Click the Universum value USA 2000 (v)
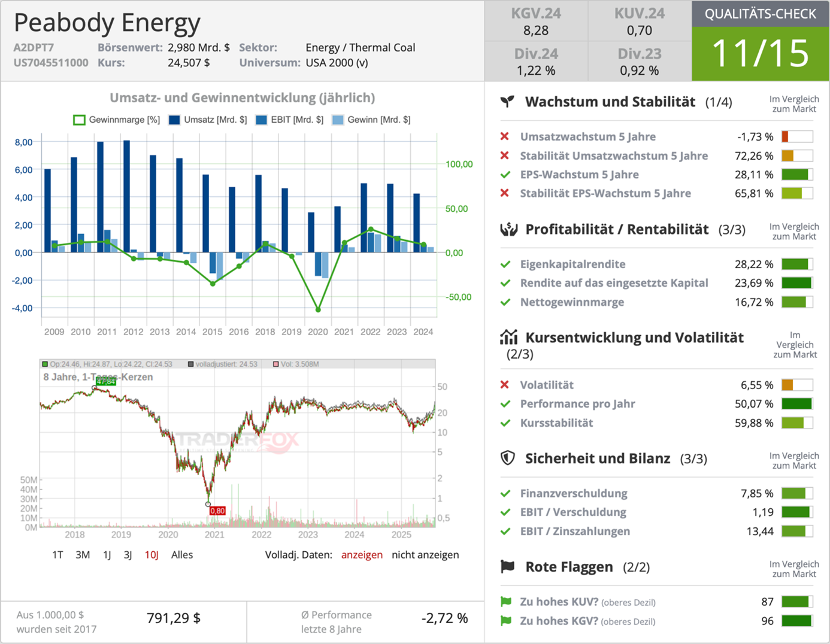The width and height of the screenshot is (830, 644). [337, 63]
